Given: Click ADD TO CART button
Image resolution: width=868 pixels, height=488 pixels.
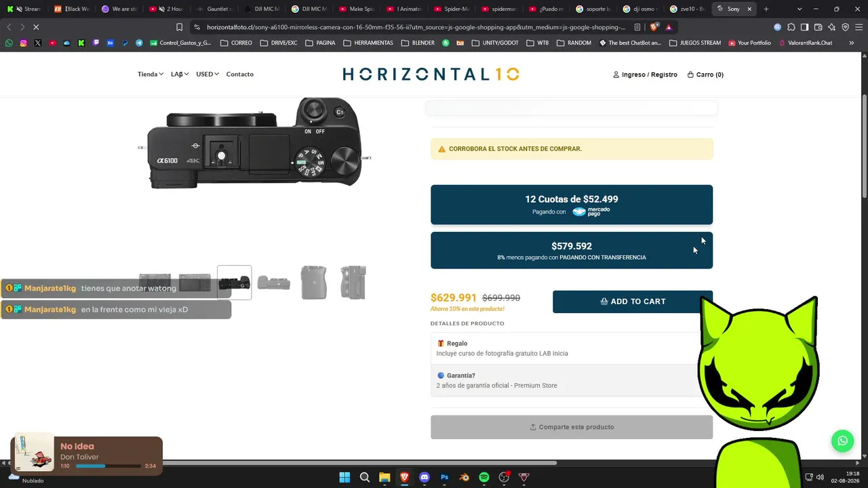Looking at the screenshot, I should (x=632, y=302).
